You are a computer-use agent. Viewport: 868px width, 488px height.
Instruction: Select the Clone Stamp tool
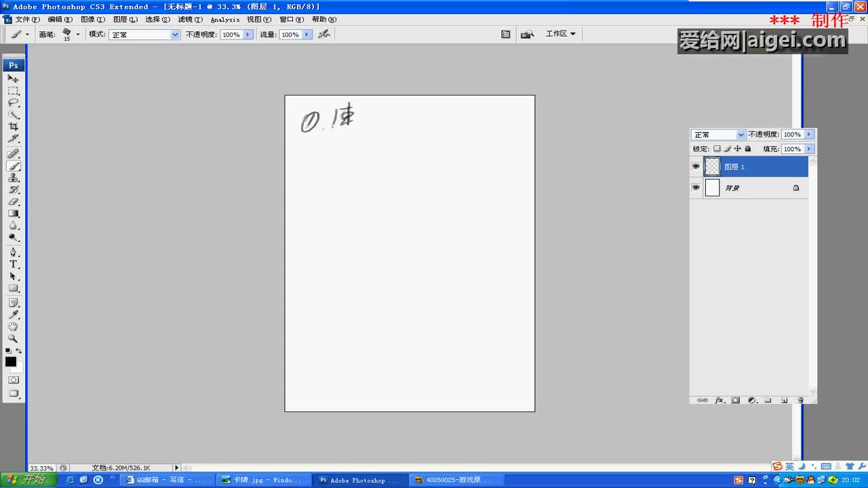pos(14,178)
